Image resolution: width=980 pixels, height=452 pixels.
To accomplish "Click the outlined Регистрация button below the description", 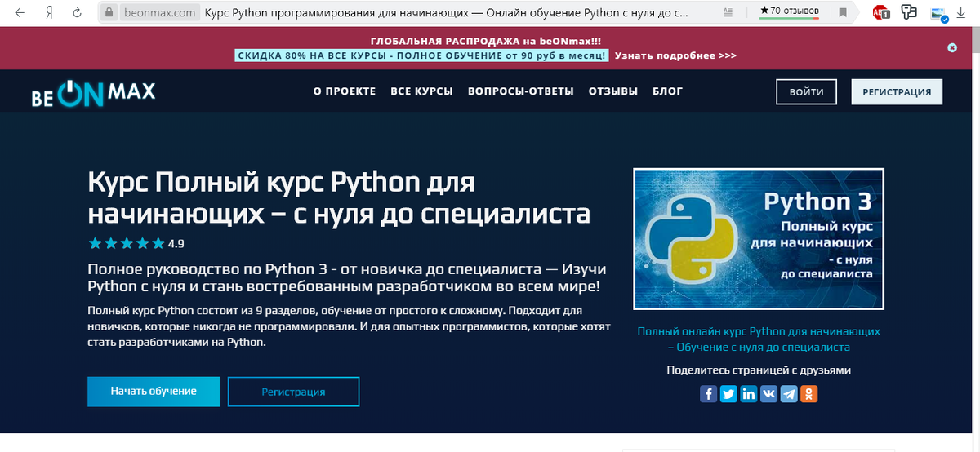I will [x=293, y=392].
